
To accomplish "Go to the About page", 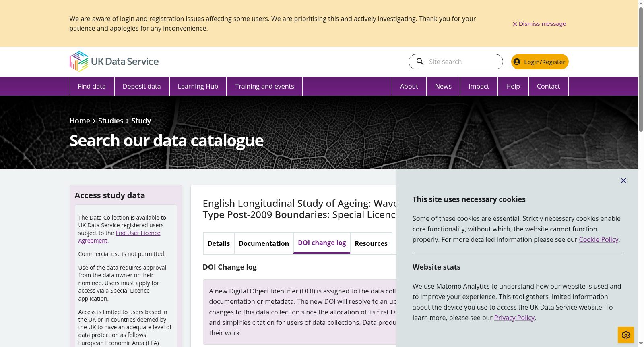I will point(409,86).
